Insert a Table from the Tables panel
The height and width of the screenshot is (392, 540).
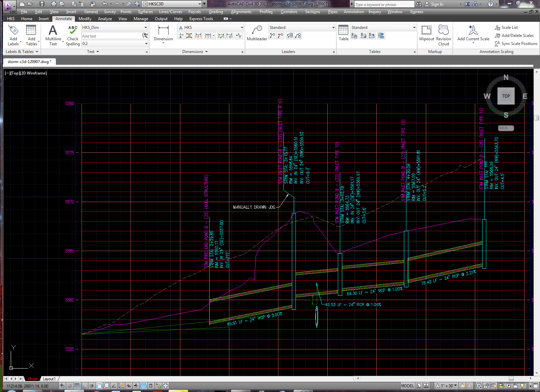(344, 33)
